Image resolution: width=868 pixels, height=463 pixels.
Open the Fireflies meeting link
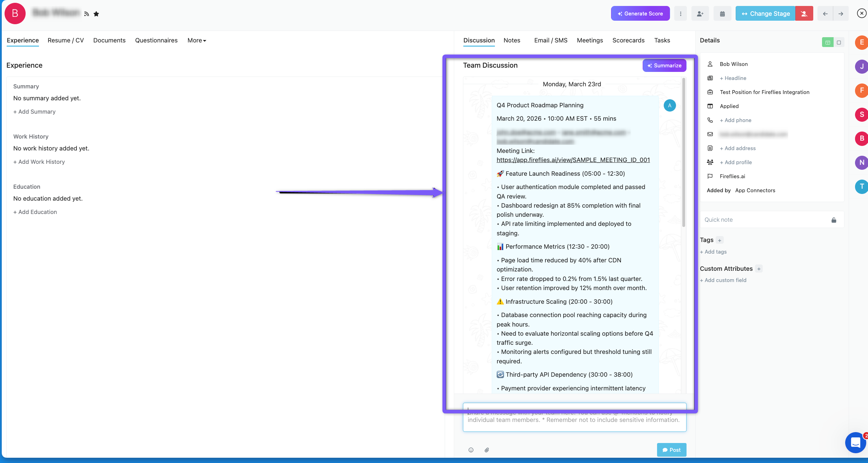click(573, 160)
